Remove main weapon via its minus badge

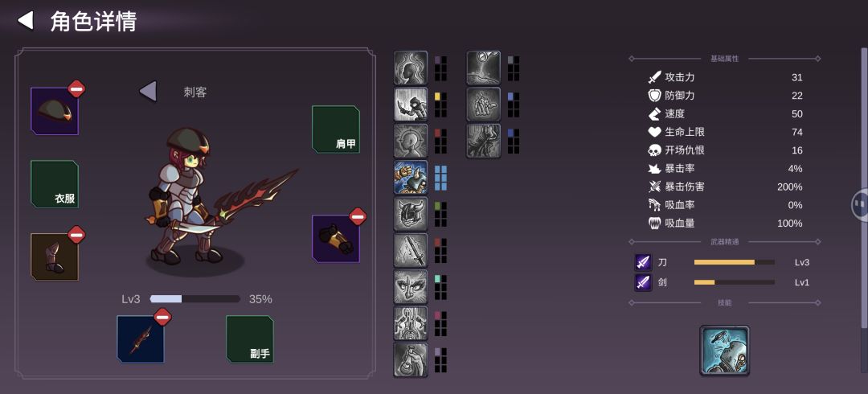(x=162, y=317)
